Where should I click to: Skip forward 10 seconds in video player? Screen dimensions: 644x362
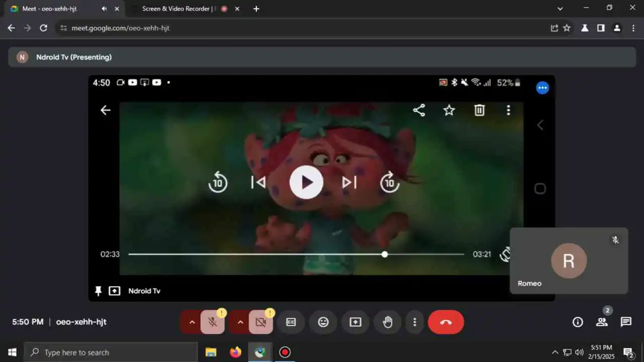coord(389,182)
